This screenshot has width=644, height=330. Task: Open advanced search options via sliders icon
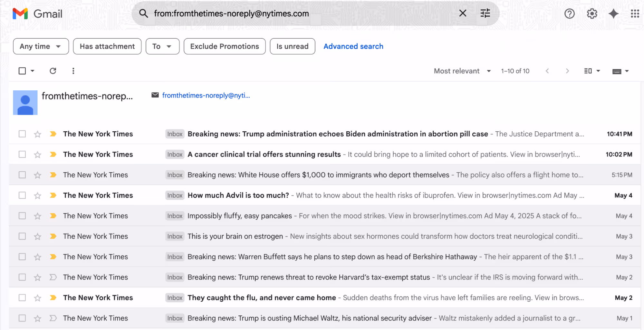pyautogui.click(x=485, y=14)
